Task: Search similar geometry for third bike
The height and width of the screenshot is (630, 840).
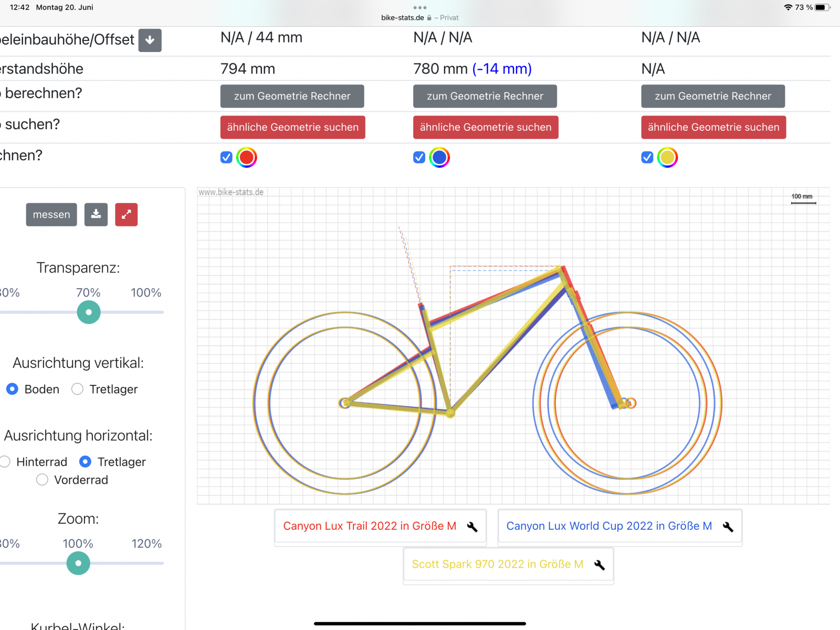Action: (x=713, y=127)
